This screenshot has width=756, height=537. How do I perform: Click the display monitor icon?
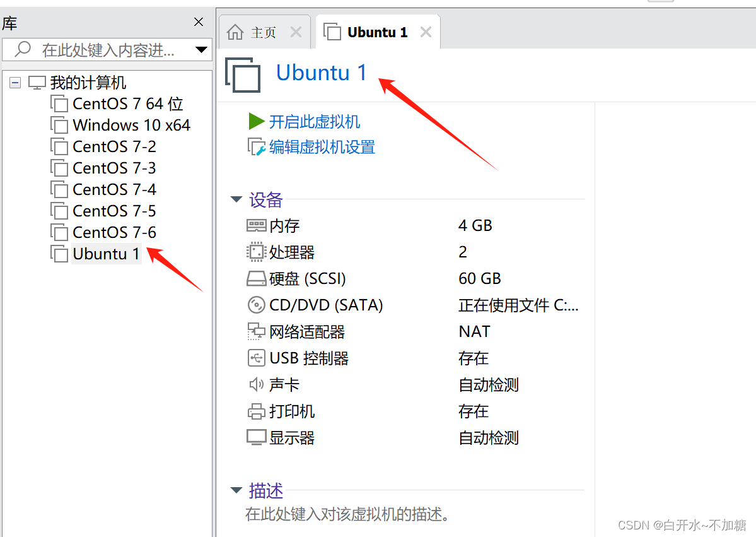(256, 437)
